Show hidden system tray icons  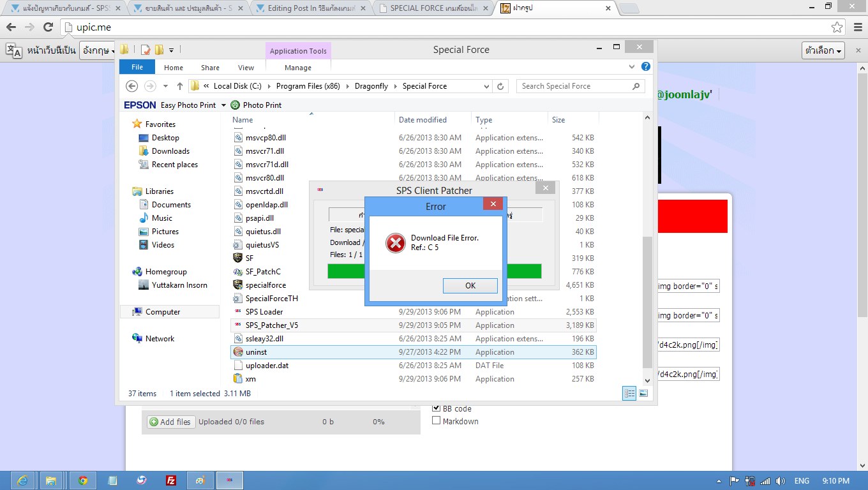point(720,481)
